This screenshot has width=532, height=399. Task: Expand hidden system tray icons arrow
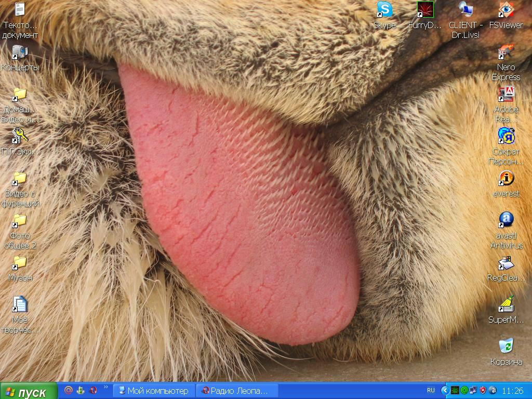point(445,390)
